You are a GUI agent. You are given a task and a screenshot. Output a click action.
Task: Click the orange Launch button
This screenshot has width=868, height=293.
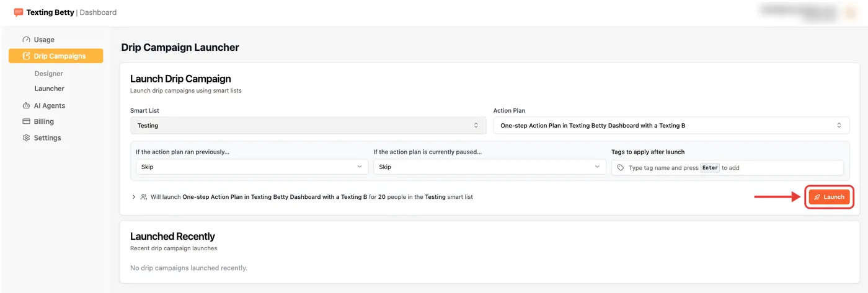point(829,197)
